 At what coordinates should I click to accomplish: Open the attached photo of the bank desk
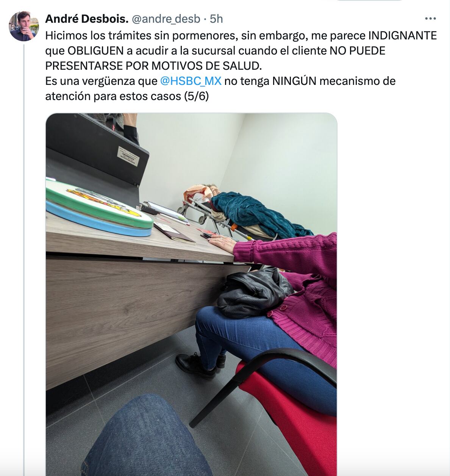click(x=191, y=294)
